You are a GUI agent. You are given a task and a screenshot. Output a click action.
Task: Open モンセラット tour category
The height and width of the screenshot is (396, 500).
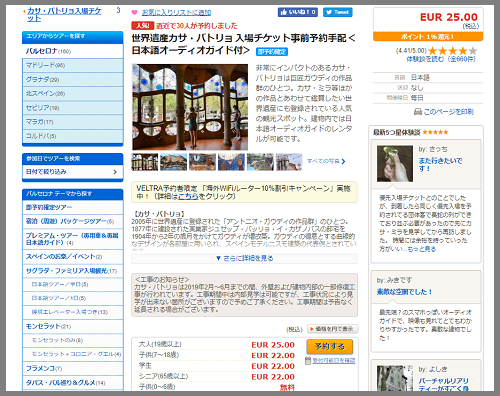72,326
